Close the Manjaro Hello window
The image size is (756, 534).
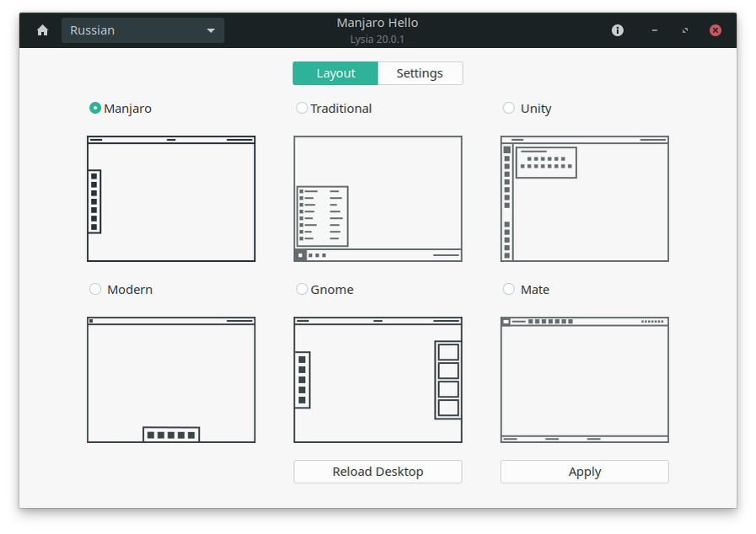[x=716, y=30]
